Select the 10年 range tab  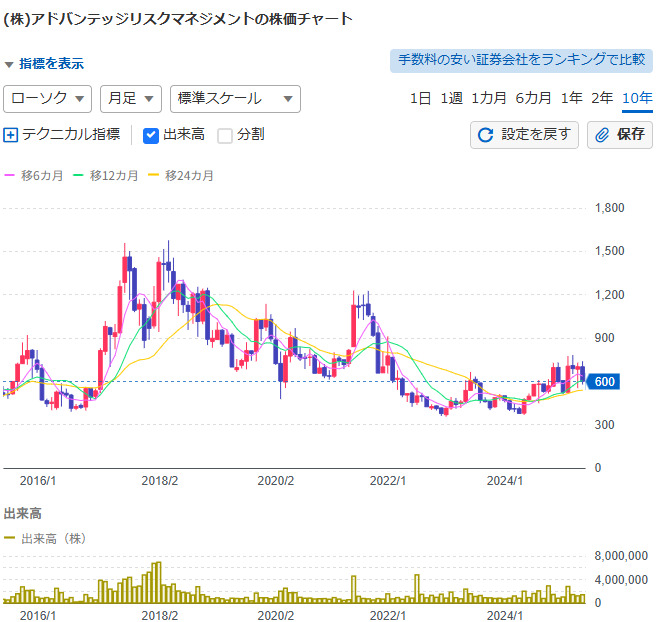click(x=637, y=99)
